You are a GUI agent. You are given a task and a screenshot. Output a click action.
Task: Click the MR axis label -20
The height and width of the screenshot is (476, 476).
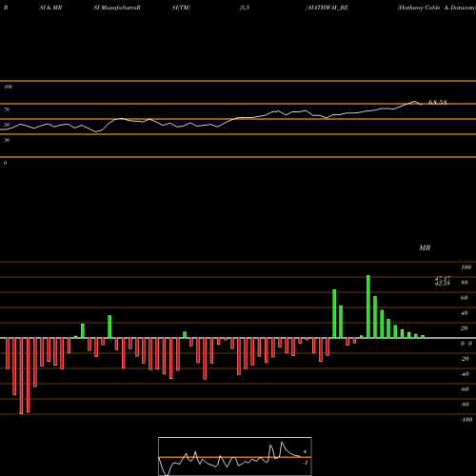[x=465, y=359]
